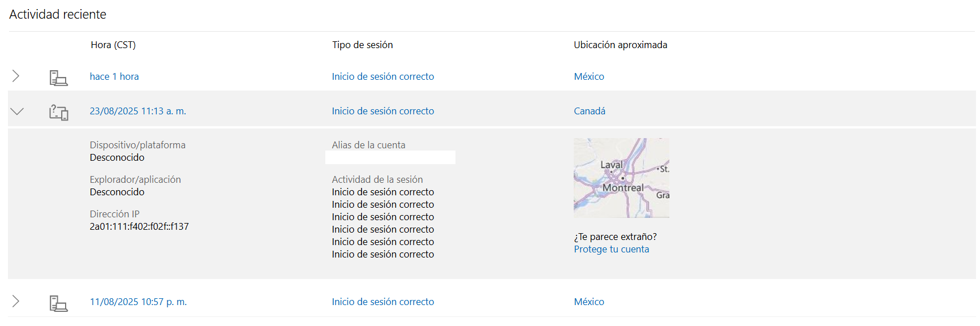
Task: Open the 'hace 1 hora' time link
Action: 114,76
